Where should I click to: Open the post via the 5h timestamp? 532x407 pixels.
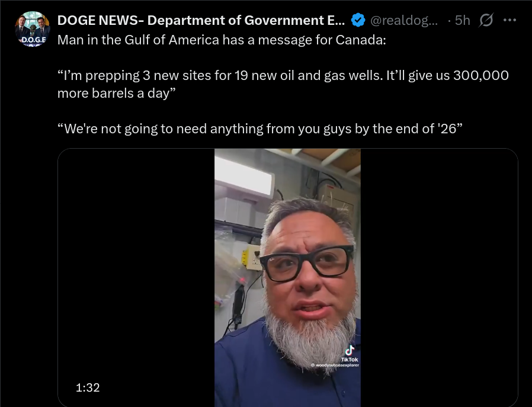tap(462, 20)
